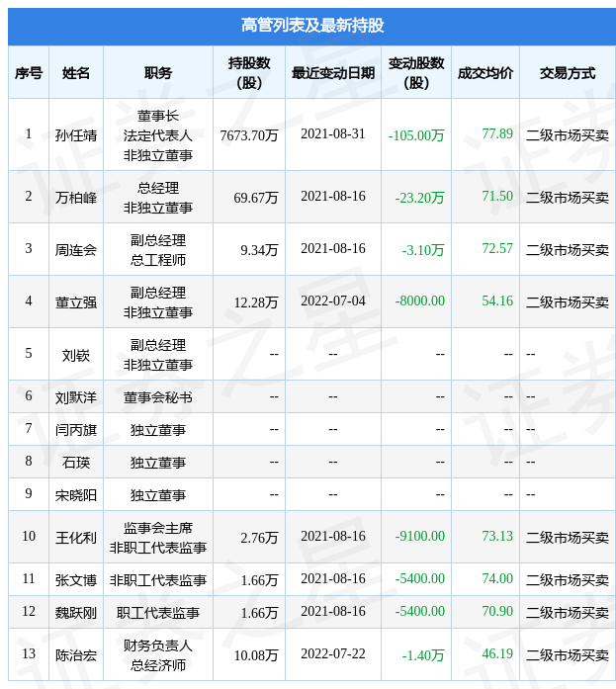Select the name 石瑛
The height and width of the screenshot is (689, 616).
coord(76,463)
